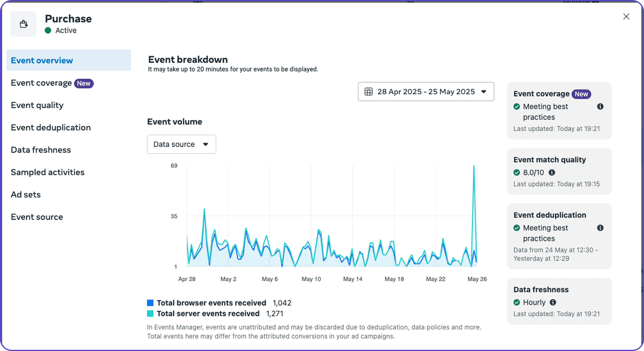Click the Purchase shopping bag icon
644x351 pixels.
coord(23,24)
